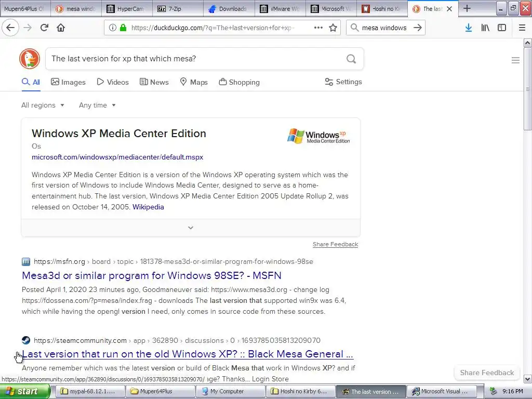Open 'Mesa3d or similar program' MSFN result
This screenshot has height=399, width=532.
point(151,275)
